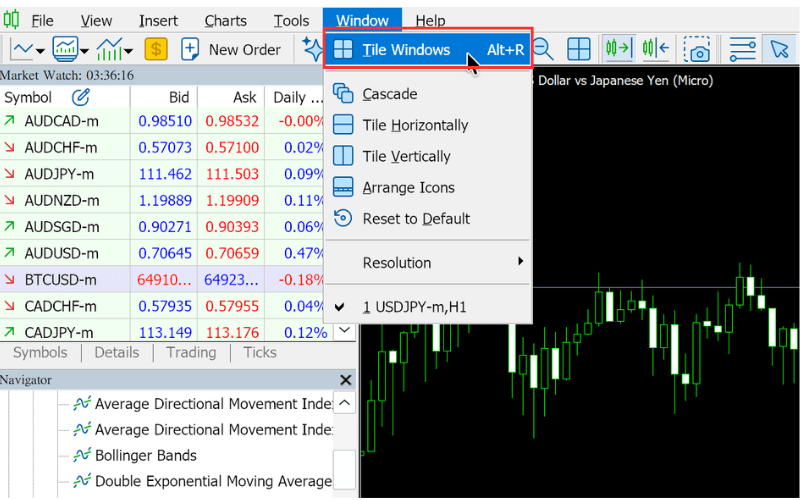
Task: Select the BTCUSD-m row
Action: click(x=162, y=280)
